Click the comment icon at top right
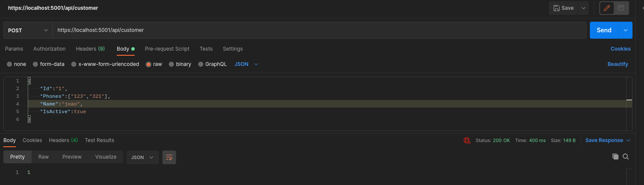644x185 pixels. pos(621,8)
